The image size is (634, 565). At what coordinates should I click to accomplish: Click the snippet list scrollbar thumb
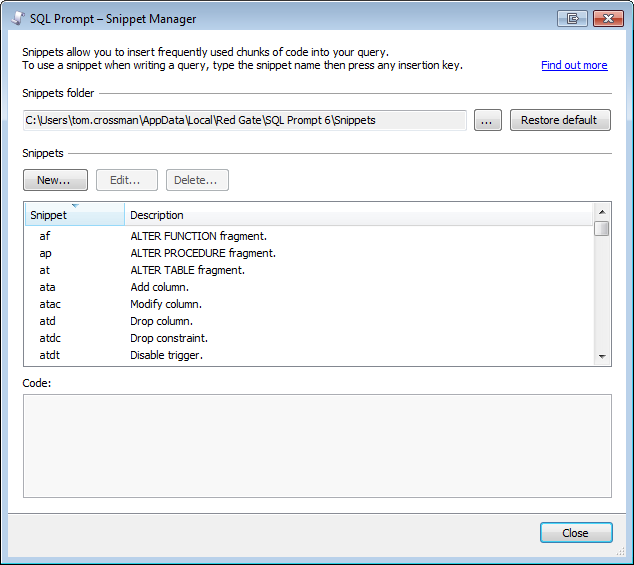click(602, 229)
